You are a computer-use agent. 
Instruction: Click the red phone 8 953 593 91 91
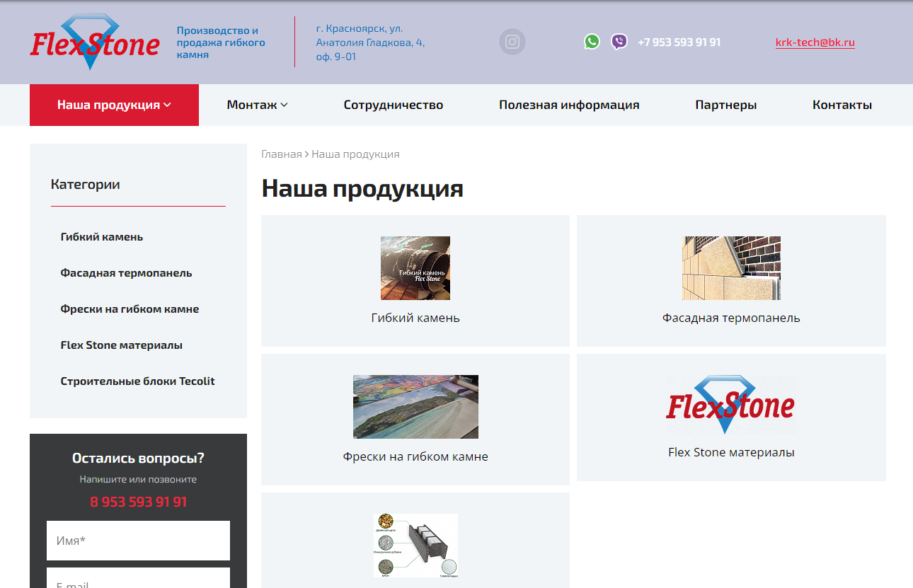point(139,502)
